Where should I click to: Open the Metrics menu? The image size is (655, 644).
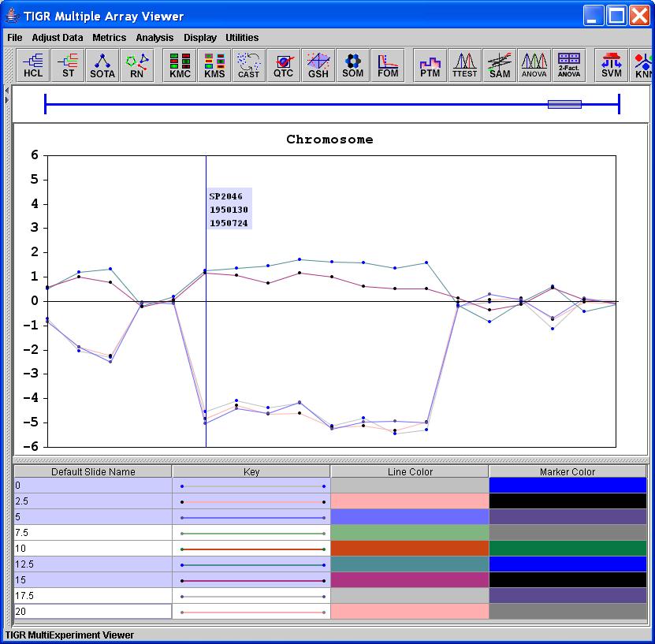pos(109,37)
